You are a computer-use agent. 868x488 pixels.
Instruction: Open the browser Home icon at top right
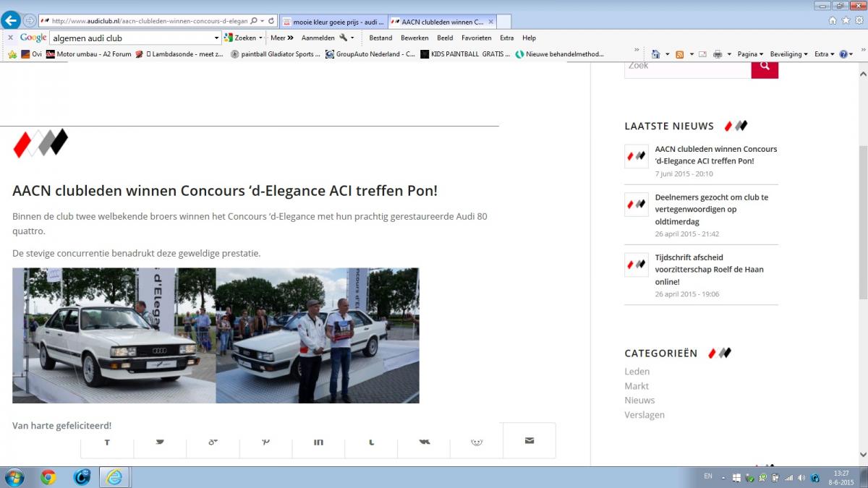point(833,20)
